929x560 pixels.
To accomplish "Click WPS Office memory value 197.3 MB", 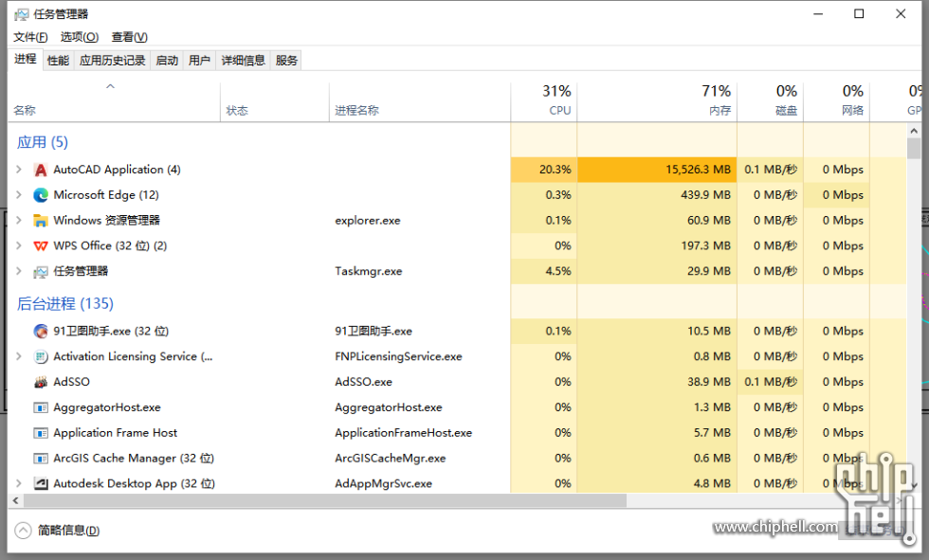I will pos(705,245).
